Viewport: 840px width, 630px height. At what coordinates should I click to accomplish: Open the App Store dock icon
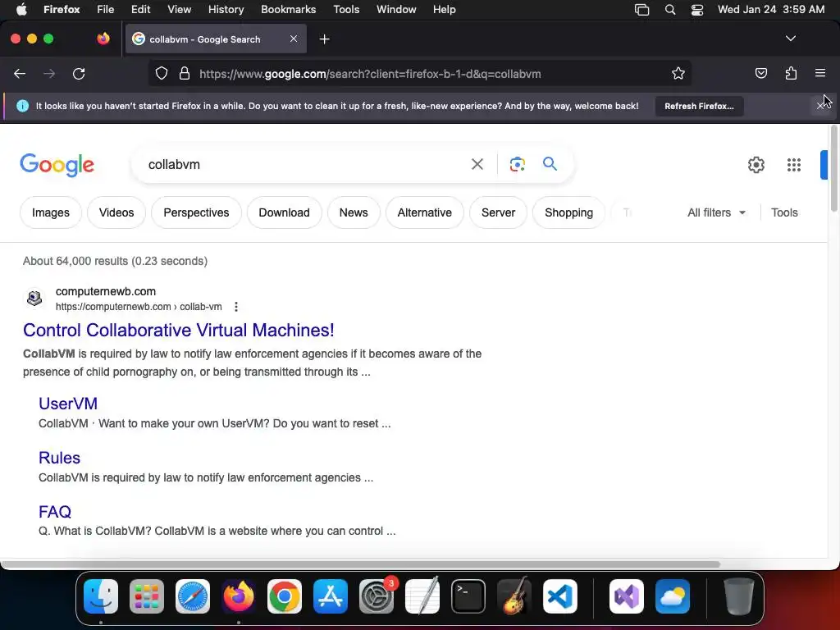click(331, 596)
